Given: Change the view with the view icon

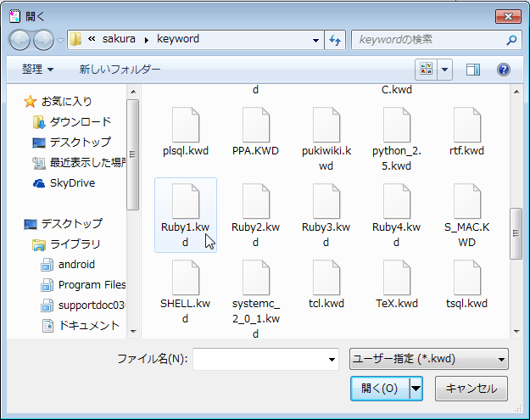Looking at the screenshot, I should point(427,70).
